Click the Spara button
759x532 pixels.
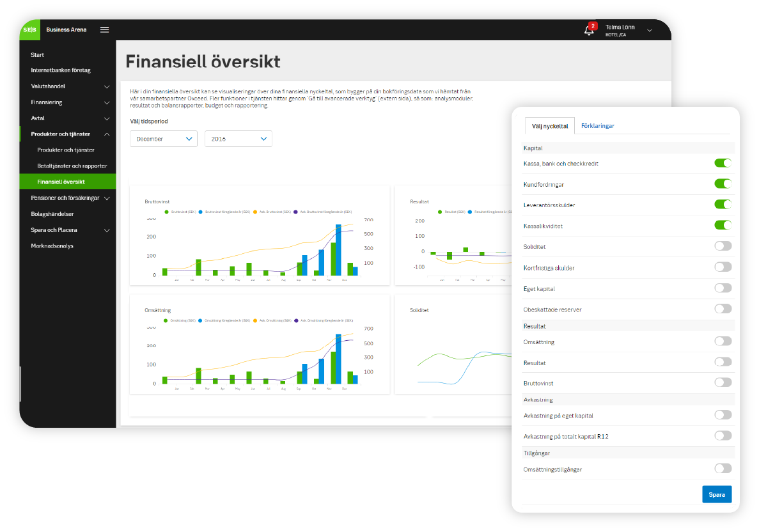click(717, 495)
